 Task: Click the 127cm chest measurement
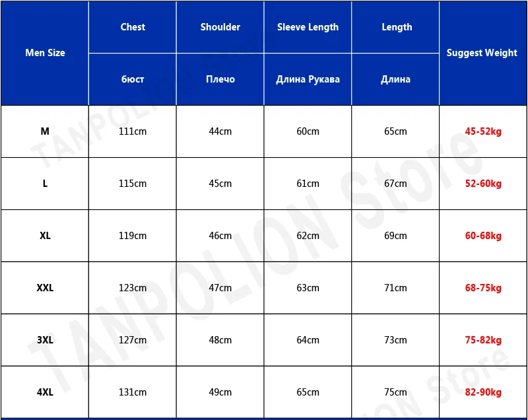click(133, 340)
